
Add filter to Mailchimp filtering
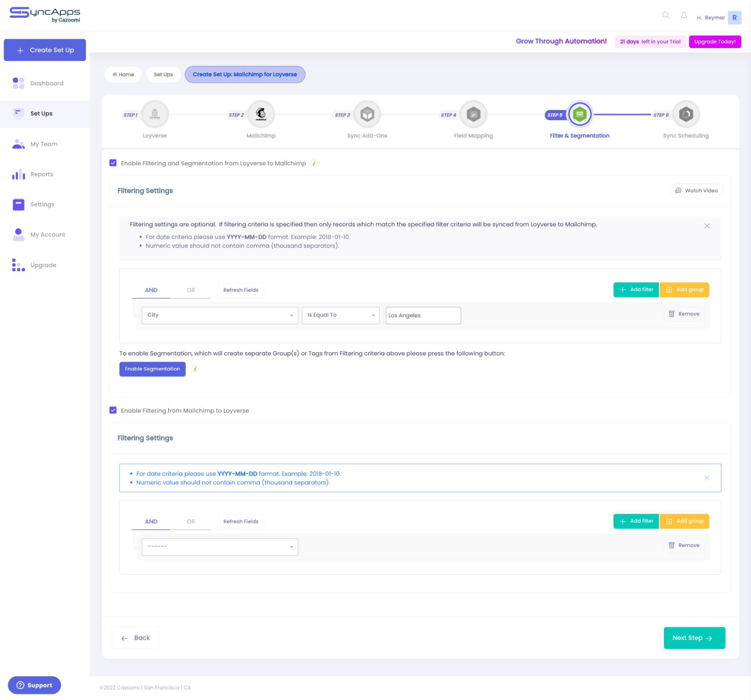(636, 521)
